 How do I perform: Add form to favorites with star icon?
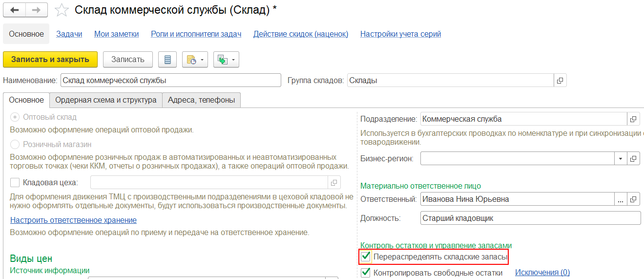[62, 10]
